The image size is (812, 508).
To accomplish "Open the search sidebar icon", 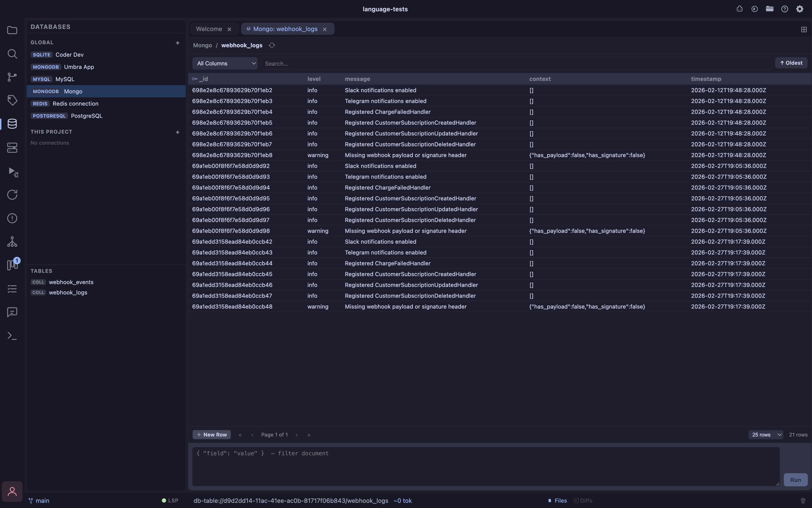I will click(12, 54).
